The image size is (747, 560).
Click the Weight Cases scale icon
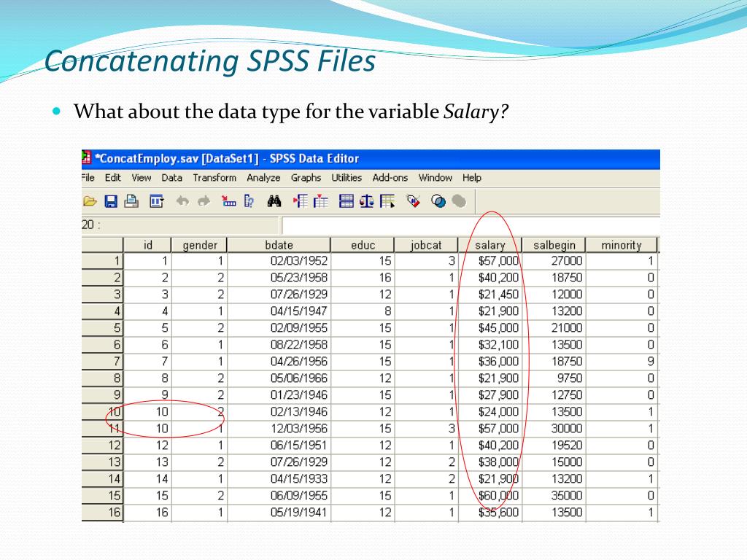(x=366, y=201)
